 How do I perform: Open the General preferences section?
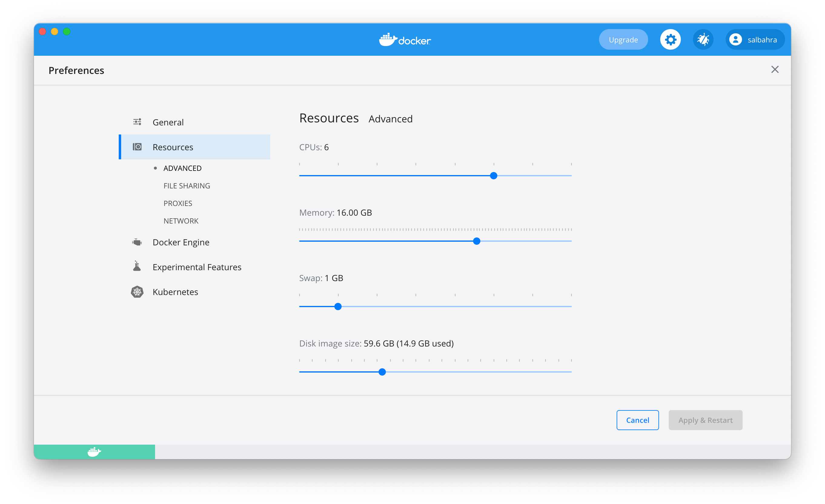[x=194, y=122]
